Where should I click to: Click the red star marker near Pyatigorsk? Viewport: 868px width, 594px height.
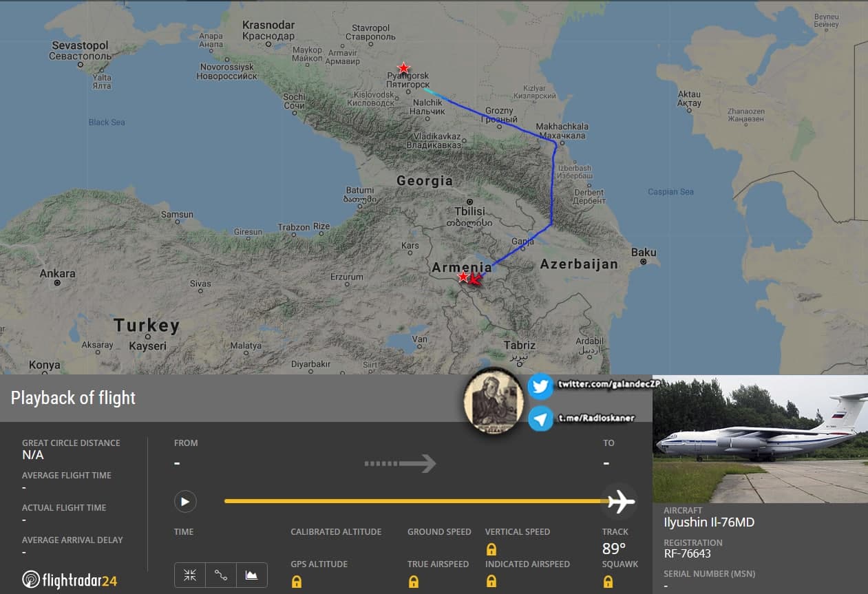(x=404, y=68)
